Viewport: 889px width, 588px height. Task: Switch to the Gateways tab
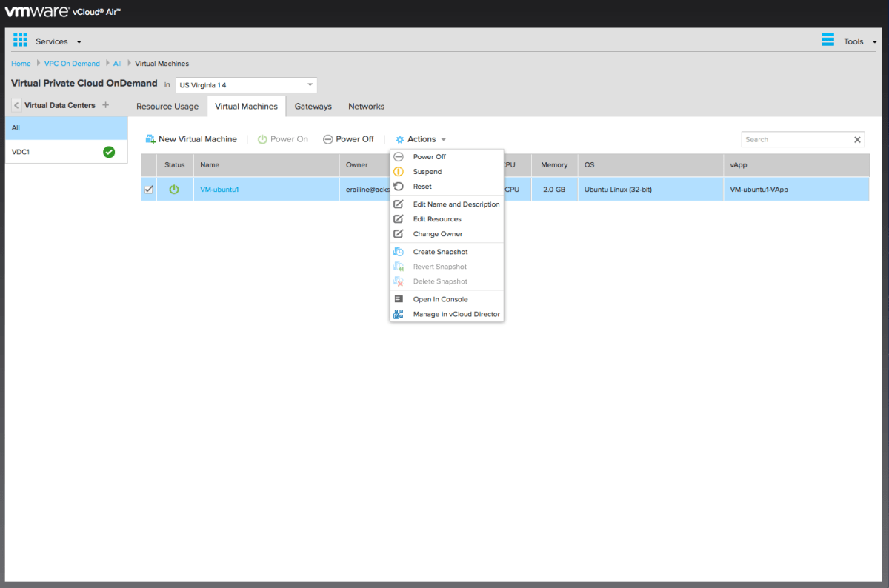(313, 107)
